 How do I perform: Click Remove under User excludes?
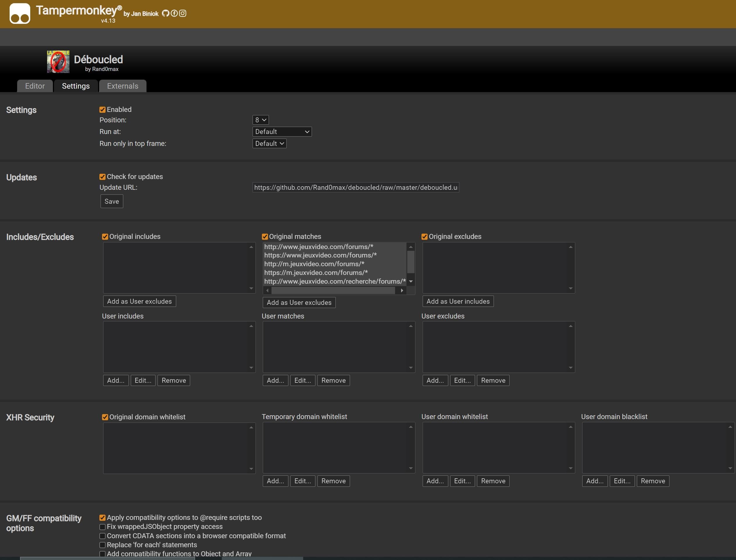tap(493, 381)
